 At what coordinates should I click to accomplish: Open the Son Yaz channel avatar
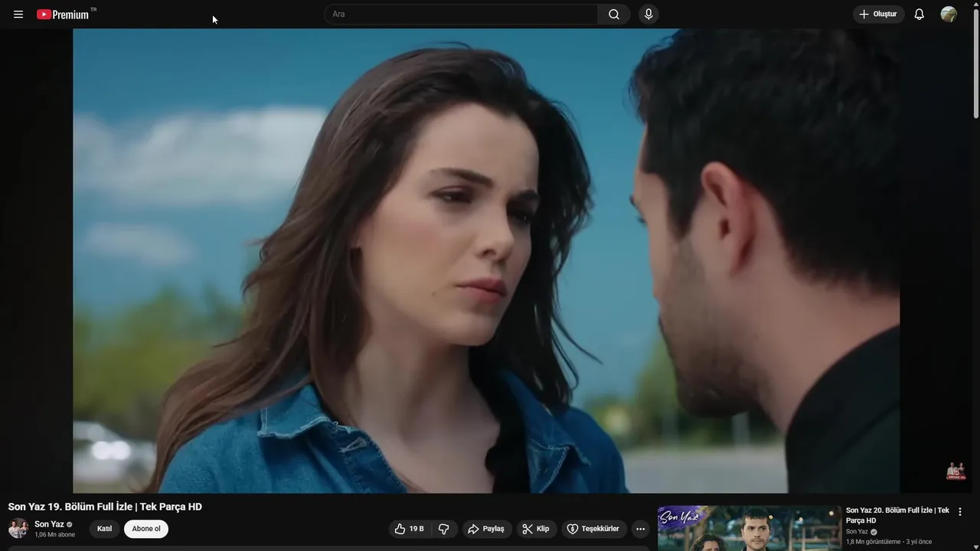18,529
